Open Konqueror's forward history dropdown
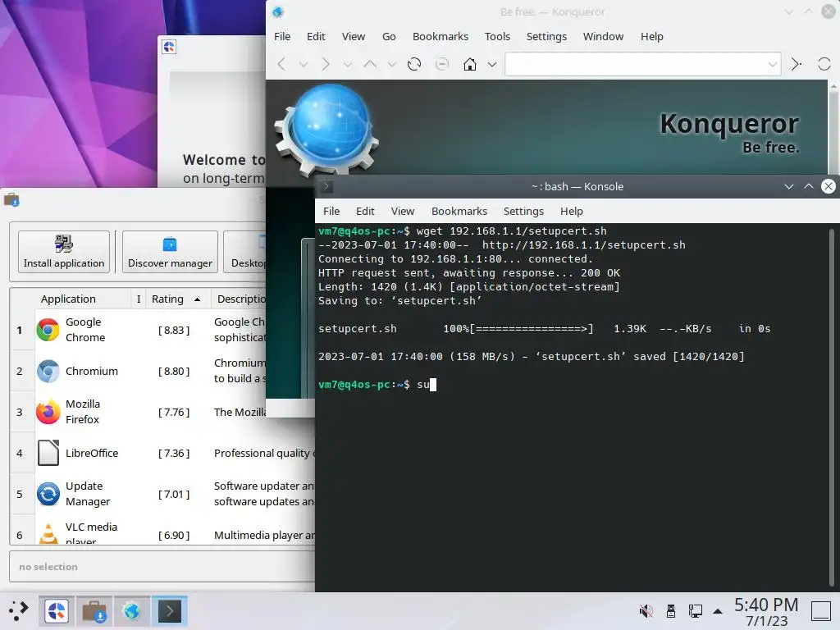 coord(348,65)
